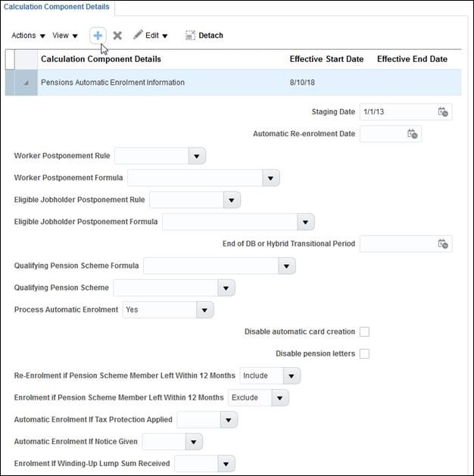Click the Detach button label

[x=210, y=36]
